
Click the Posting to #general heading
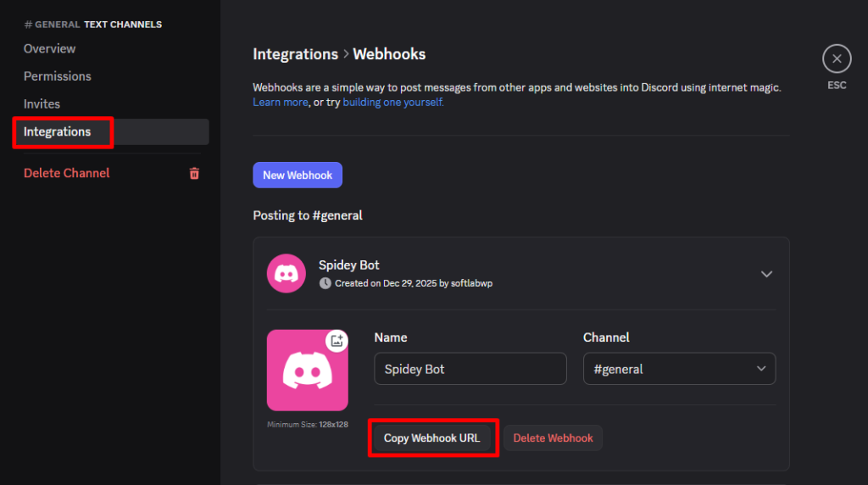click(x=308, y=215)
